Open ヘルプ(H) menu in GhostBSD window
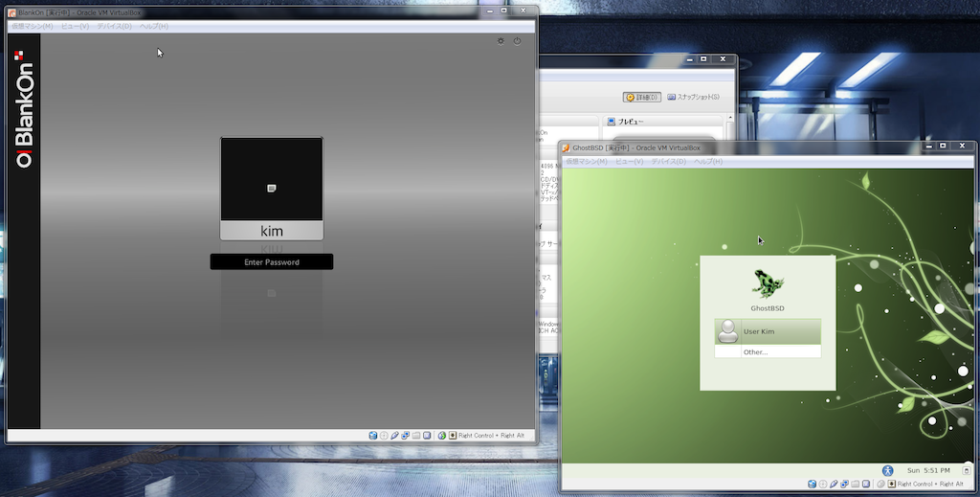 (708, 161)
